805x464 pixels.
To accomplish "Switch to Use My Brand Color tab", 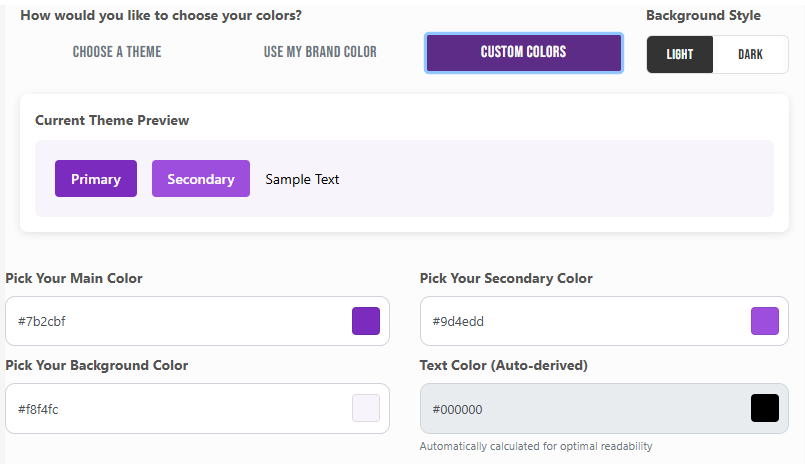I will click(320, 52).
